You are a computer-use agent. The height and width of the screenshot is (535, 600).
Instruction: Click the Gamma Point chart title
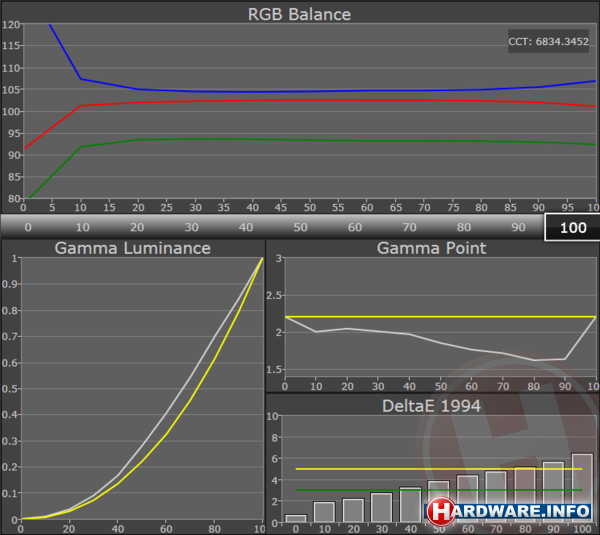point(431,248)
